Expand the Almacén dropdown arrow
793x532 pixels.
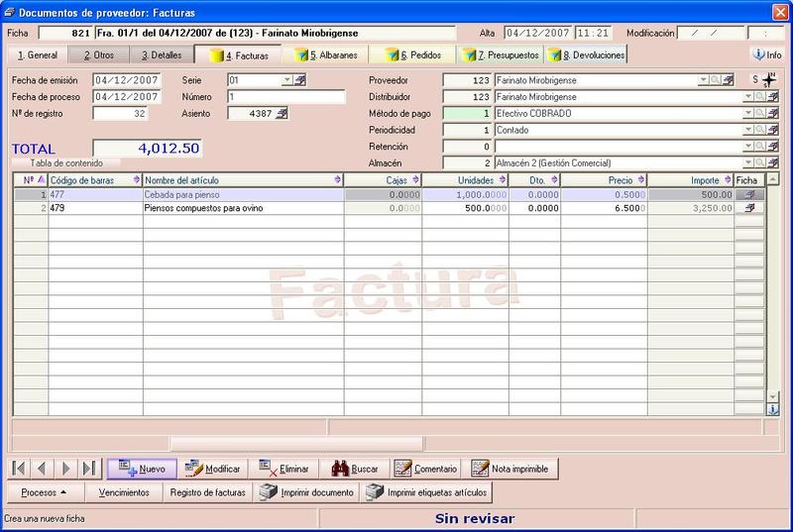(x=748, y=163)
